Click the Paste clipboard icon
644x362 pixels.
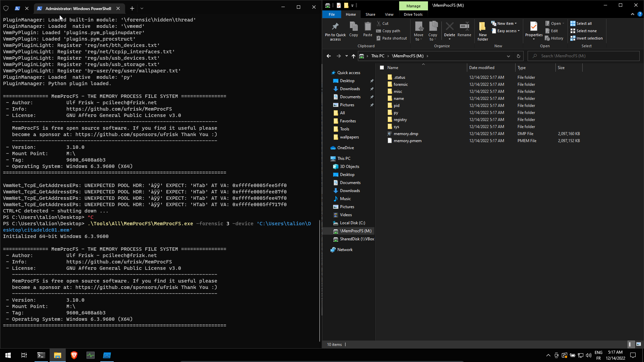tap(368, 26)
